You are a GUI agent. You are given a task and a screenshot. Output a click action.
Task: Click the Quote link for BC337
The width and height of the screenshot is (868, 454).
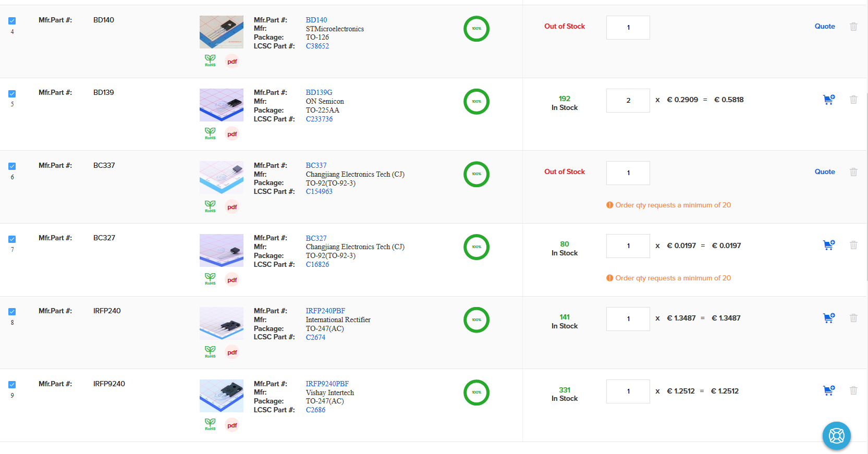pos(824,172)
